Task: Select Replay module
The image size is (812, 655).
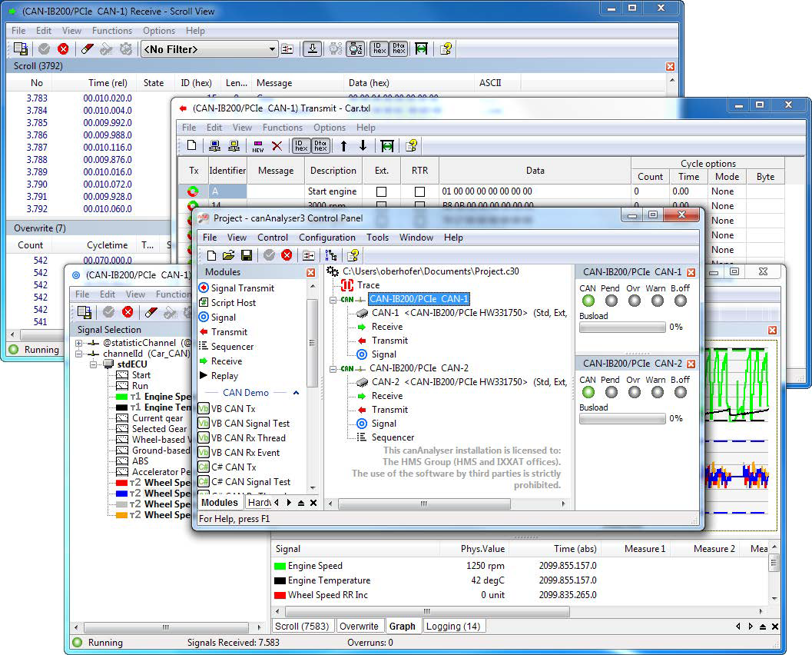Action: pos(219,376)
